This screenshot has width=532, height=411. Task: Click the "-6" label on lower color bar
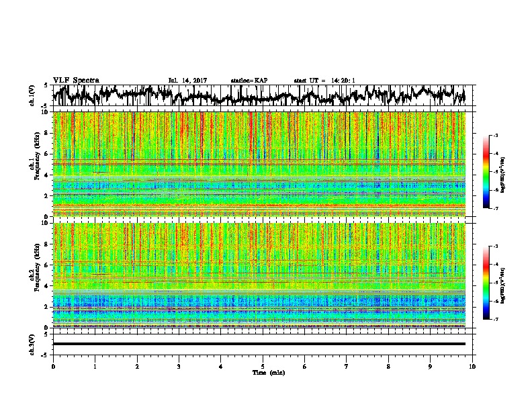495,301
